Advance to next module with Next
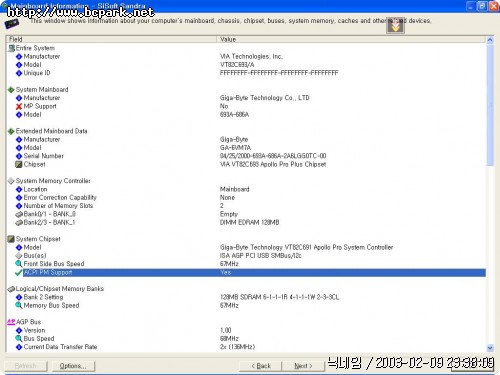Image resolution: width=500 pixels, height=375 pixels. [303, 366]
